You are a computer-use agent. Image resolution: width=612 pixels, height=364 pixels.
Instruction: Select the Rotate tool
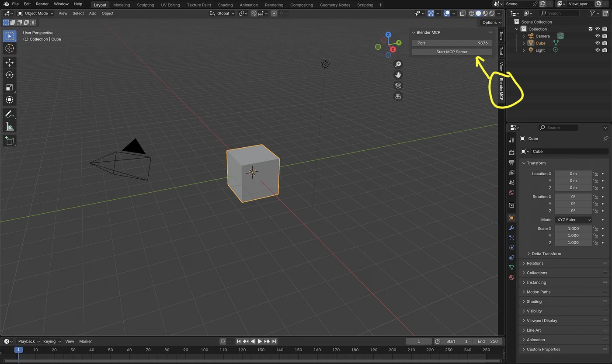(9, 75)
